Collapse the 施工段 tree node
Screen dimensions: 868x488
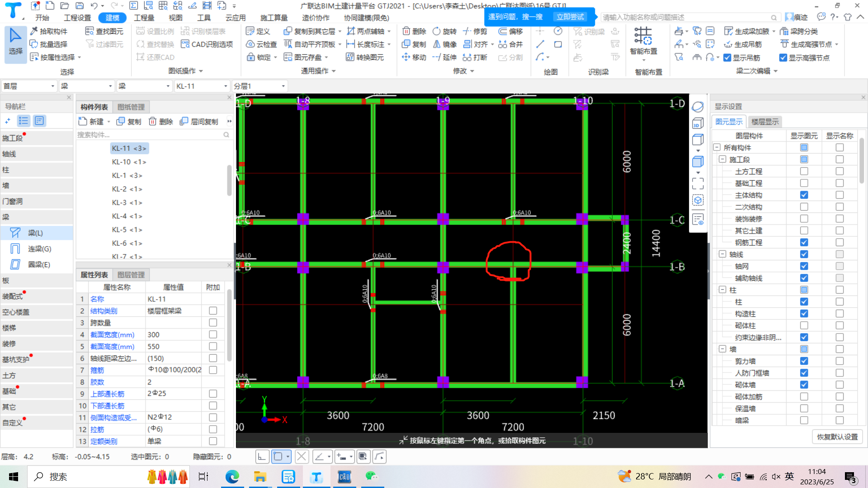(722, 159)
